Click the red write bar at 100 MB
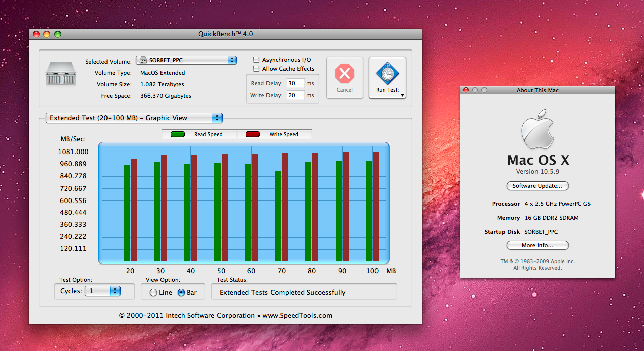Screen dimensions: 644x351 point(376,206)
